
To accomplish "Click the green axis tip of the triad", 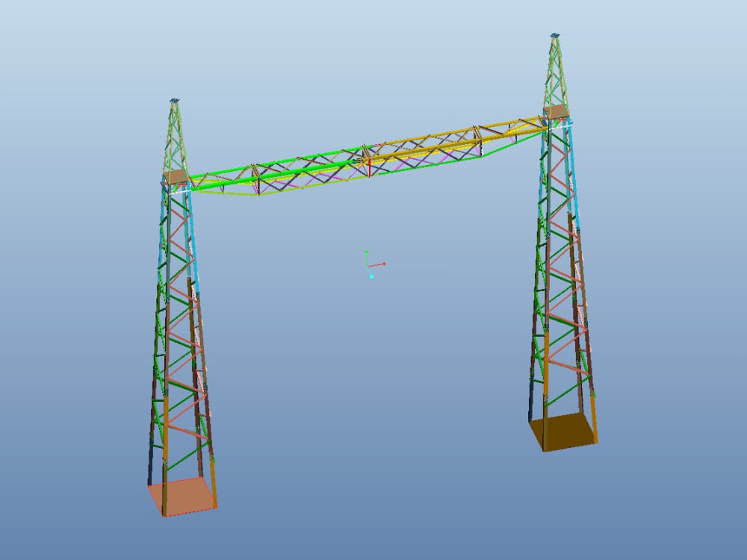I will pyautogui.click(x=366, y=252).
